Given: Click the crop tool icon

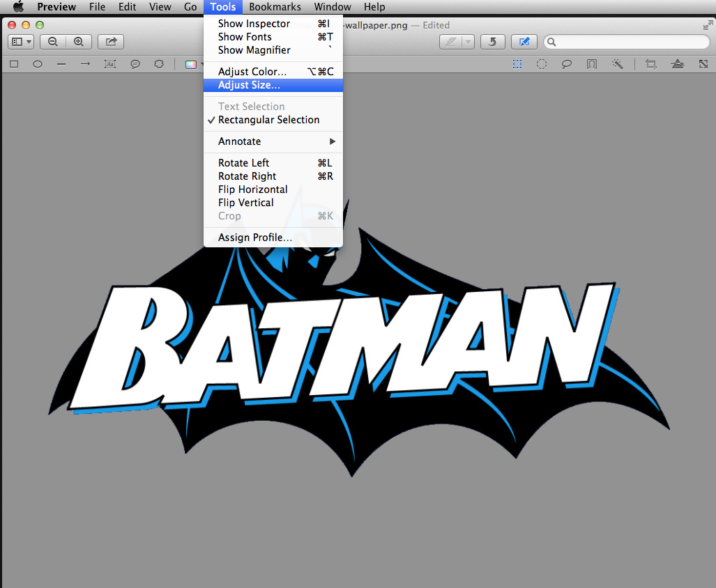Looking at the screenshot, I should pos(651,64).
